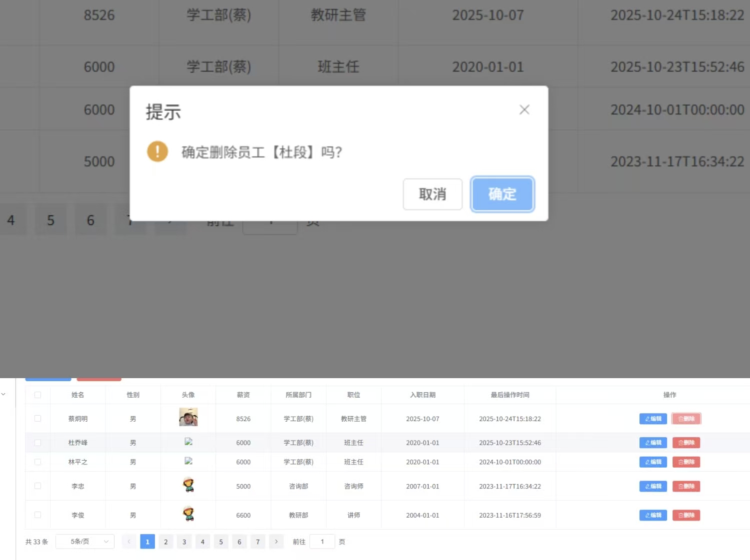Expand the left sidebar chevron arrow
The width and height of the screenshot is (750, 560).
pos(3,394)
